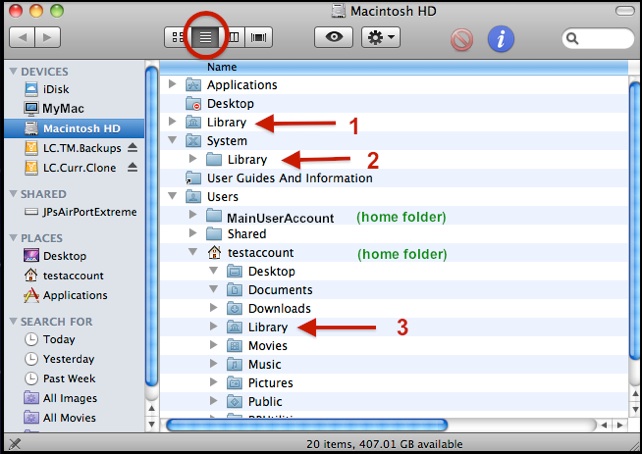Image resolution: width=642 pixels, height=454 pixels.
Task: Select Applications in sidebar Places
Action: [74, 295]
